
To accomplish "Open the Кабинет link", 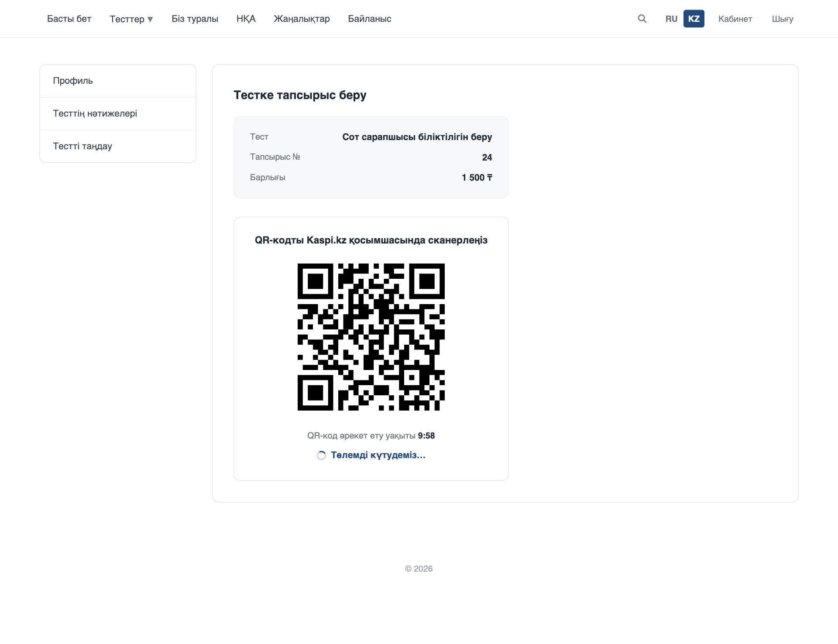I will point(735,19).
